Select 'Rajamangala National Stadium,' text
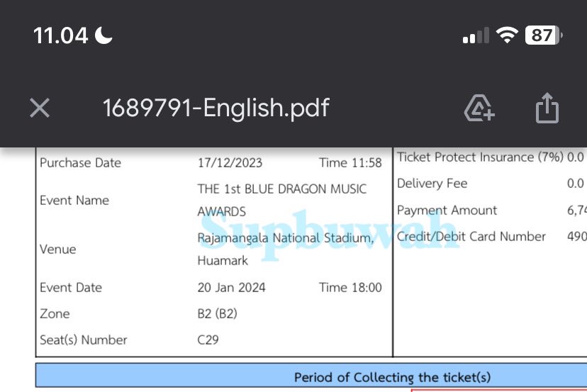Screen dimensions: 587x392 pyautogui.click(x=286, y=238)
